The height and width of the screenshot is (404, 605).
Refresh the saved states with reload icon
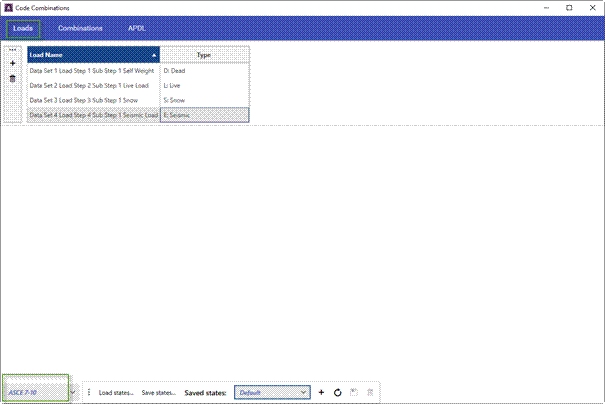(338, 392)
